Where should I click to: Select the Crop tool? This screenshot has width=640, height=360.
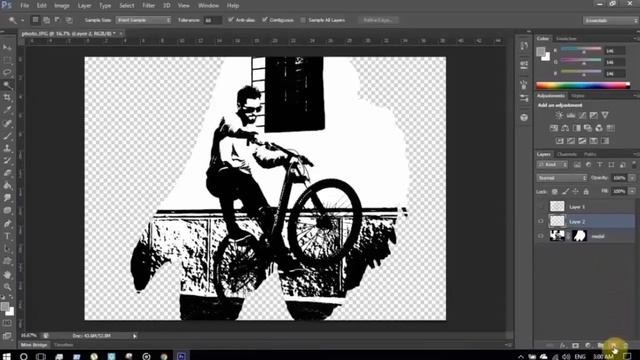(x=7, y=98)
